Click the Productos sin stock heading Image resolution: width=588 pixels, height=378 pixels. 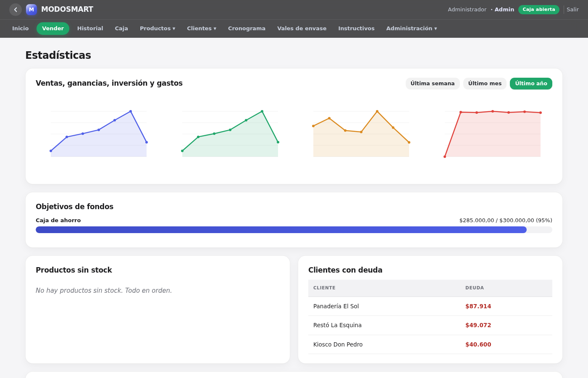74,270
